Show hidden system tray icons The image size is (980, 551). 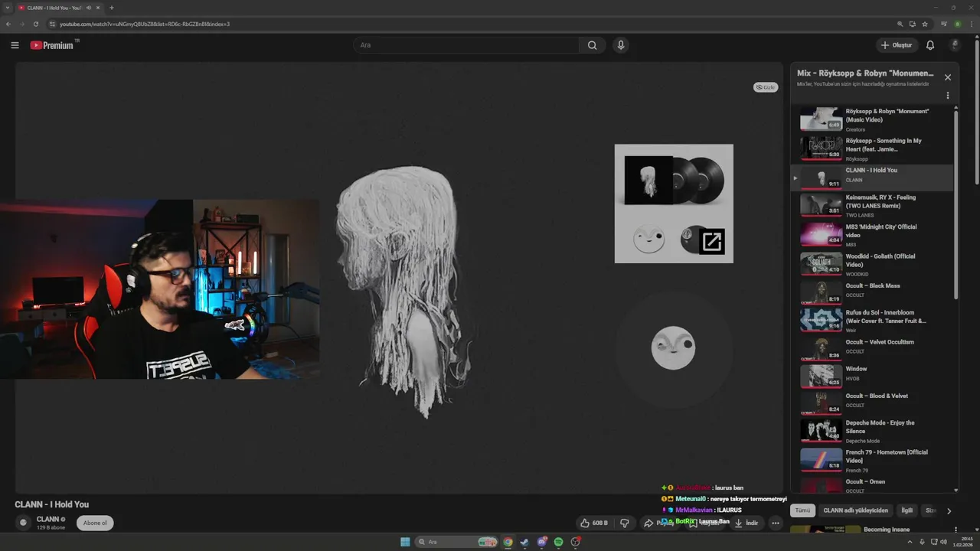pos(910,542)
